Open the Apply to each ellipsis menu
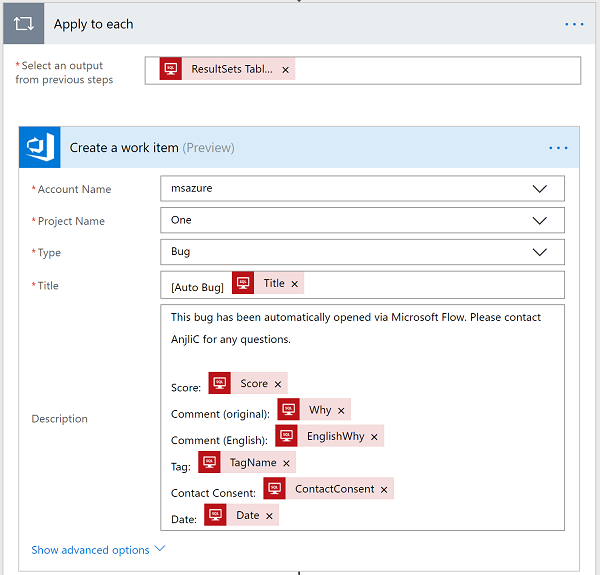 click(574, 24)
